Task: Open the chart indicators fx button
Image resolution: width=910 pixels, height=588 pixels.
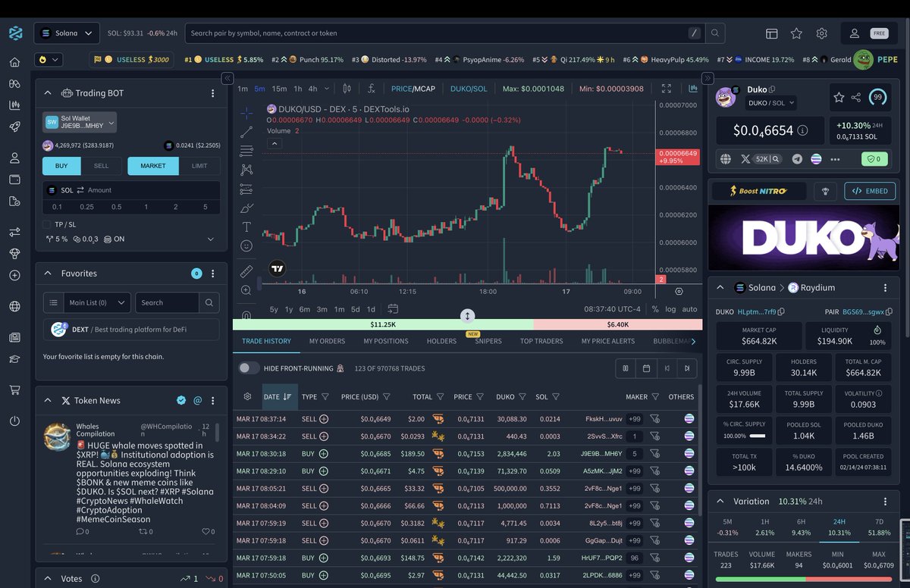Action: (x=371, y=89)
